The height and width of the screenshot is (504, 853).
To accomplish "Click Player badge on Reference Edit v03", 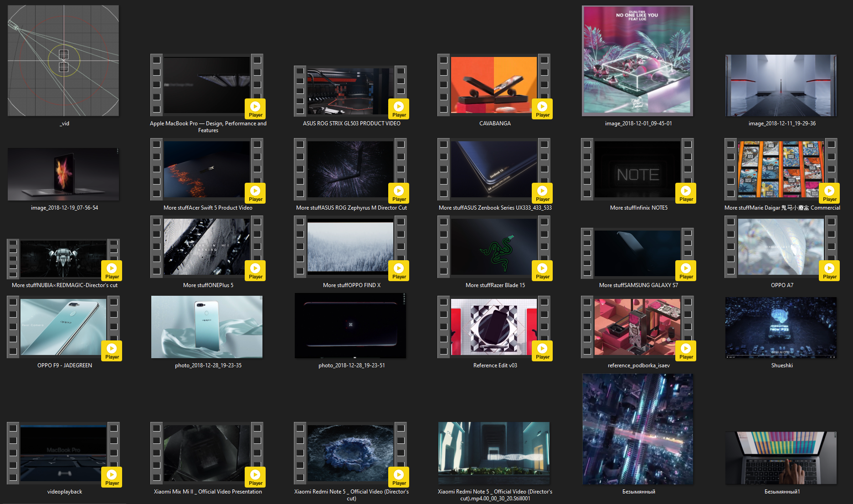I will [542, 351].
